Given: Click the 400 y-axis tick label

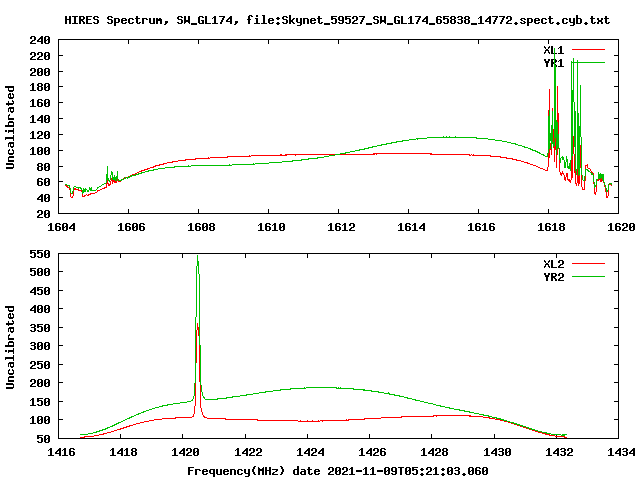Looking at the screenshot, I should tap(40, 309).
